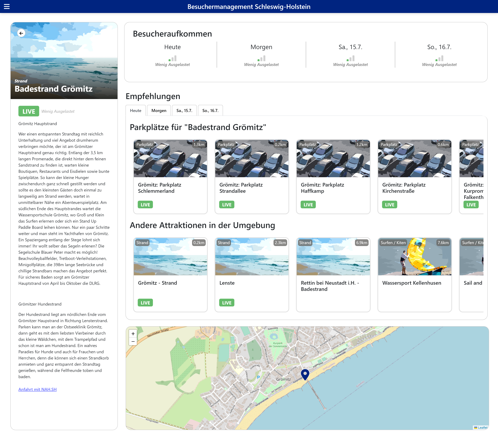Screen dimensions: 498x448
Task: Click the parking P symbol on map
Action: click(258, 377)
